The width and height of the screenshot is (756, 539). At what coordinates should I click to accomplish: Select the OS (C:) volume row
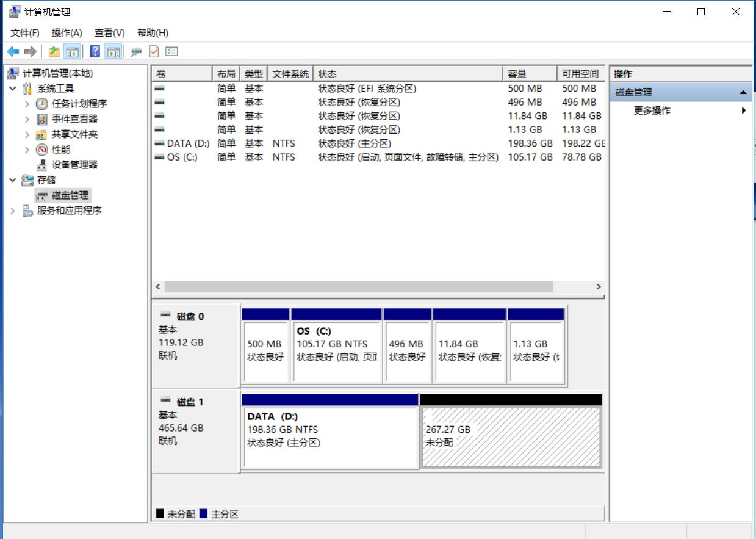coord(378,157)
